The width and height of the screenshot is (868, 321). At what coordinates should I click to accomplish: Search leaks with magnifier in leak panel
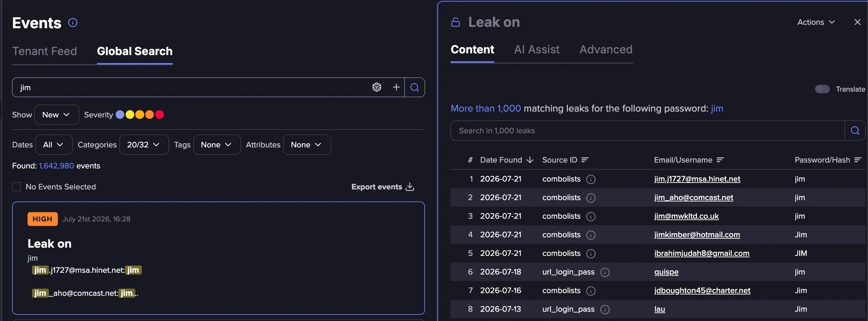(x=855, y=131)
